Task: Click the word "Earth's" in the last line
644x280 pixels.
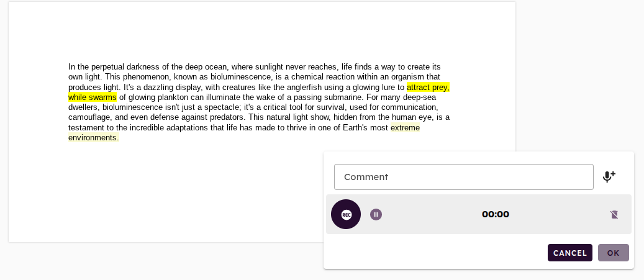Action: pyautogui.click(x=355, y=128)
